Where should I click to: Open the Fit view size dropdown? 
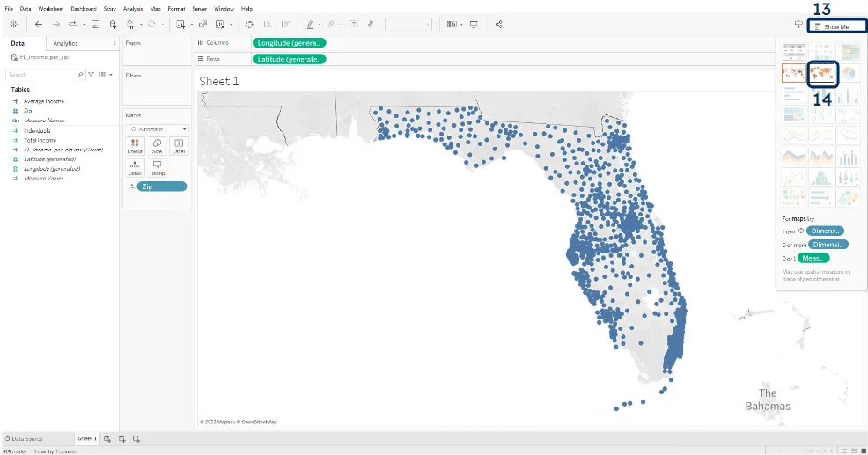point(408,25)
